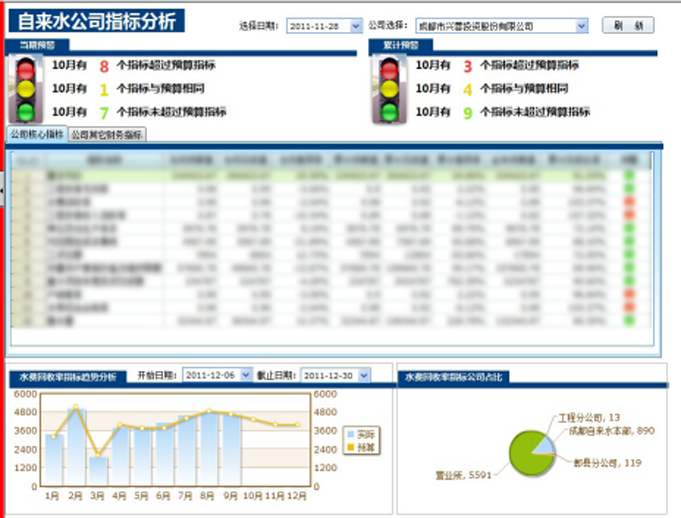Viewport: 681px width, 518px height.
Task: Click the green number 9 in 累计预警
Action: pyautogui.click(x=467, y=112)
